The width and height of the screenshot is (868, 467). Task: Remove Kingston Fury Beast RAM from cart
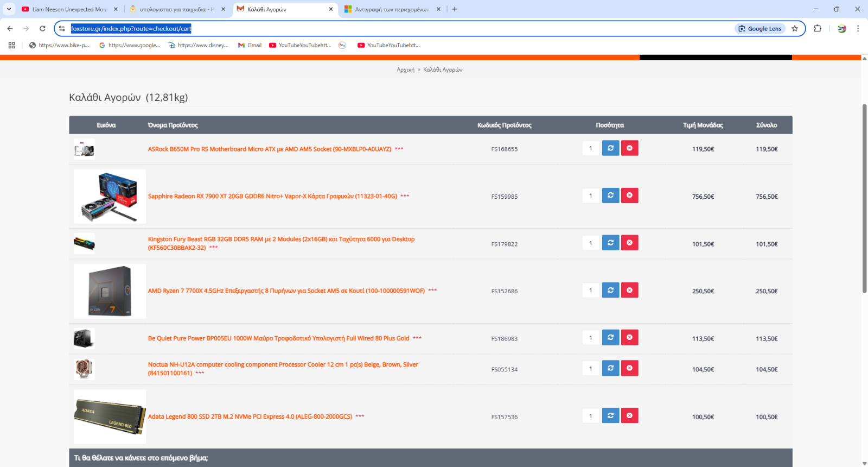(x=629, y=243)
